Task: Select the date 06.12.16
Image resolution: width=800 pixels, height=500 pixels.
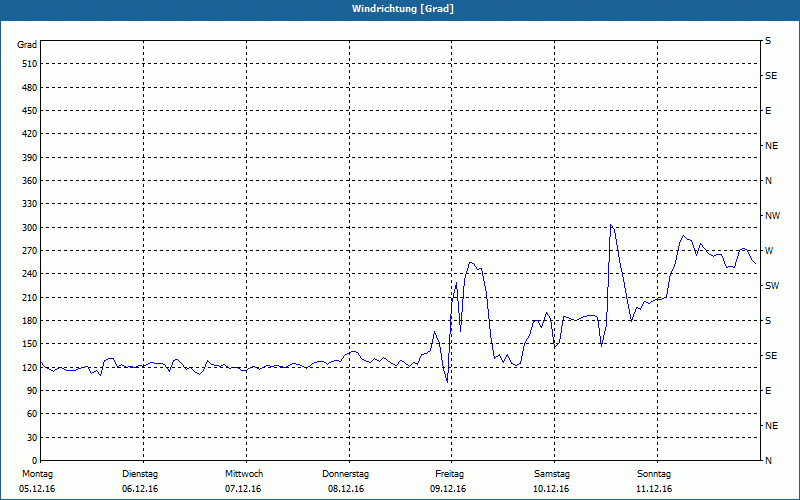Action: 140,489
